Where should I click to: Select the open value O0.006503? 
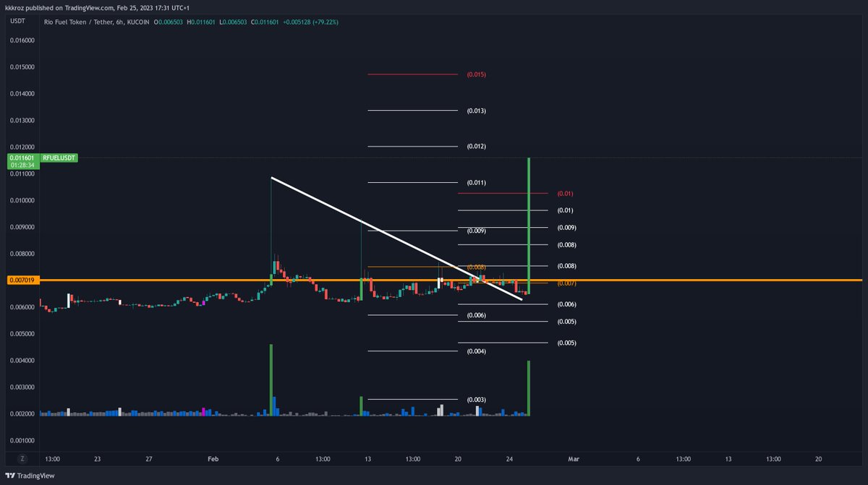(x=169, y=22)
